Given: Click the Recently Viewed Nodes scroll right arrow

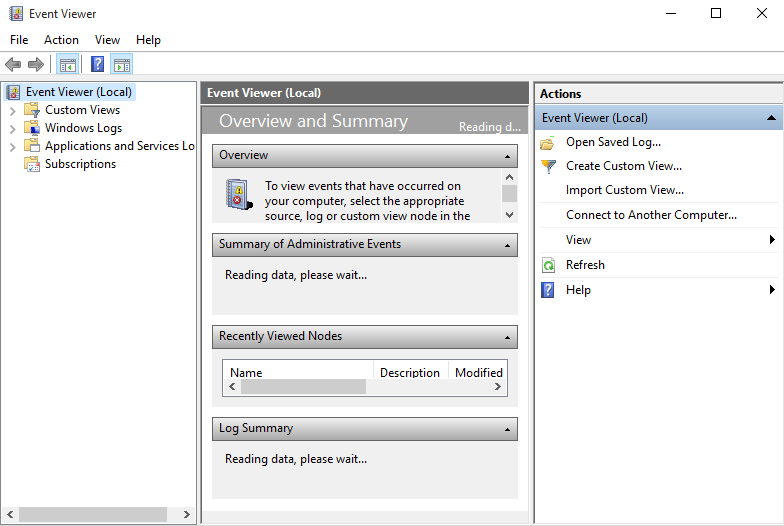Looking at the screenshot, I should coord(498,386).
